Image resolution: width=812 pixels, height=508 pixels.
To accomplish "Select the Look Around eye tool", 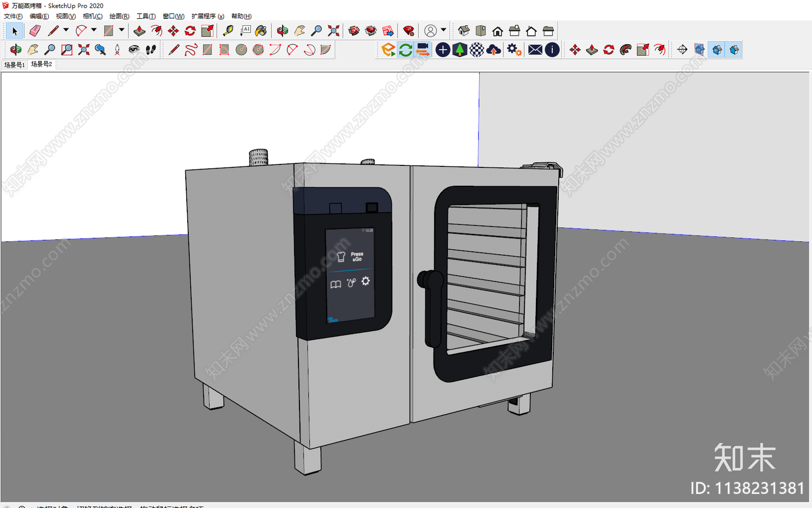I will tap(134, 50).
